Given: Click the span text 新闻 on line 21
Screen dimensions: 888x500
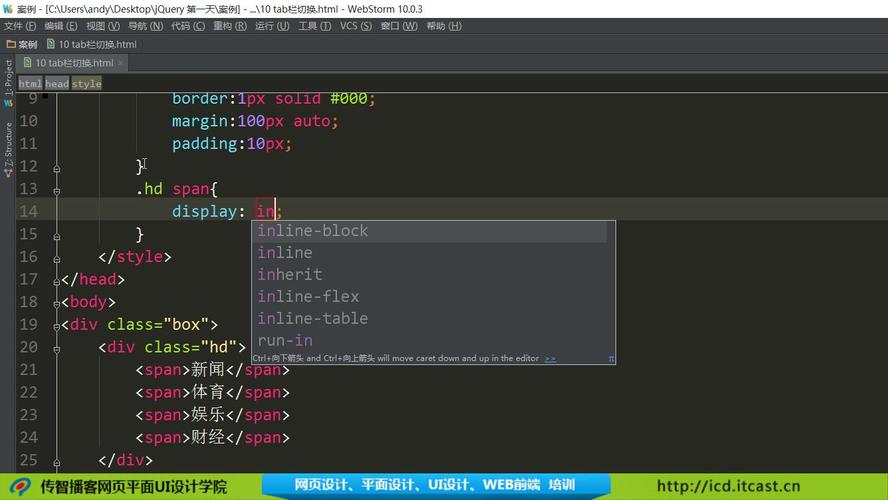Looking at the screenshot, I should (x=208, y=370).
